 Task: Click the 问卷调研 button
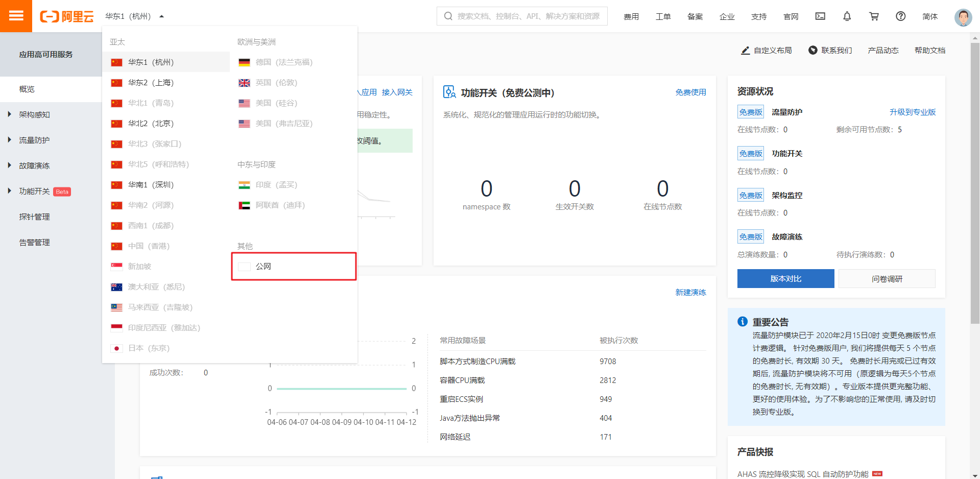(887, 279)
